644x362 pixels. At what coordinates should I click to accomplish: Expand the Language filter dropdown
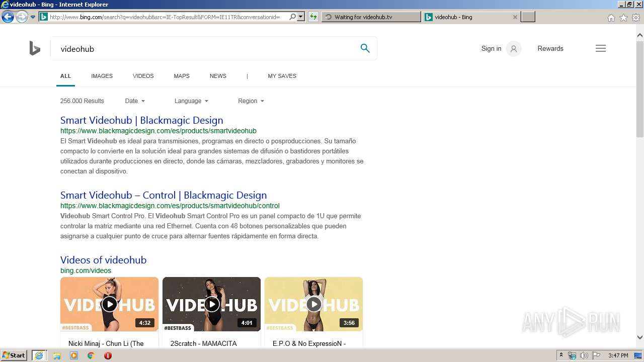coord(191,101)
